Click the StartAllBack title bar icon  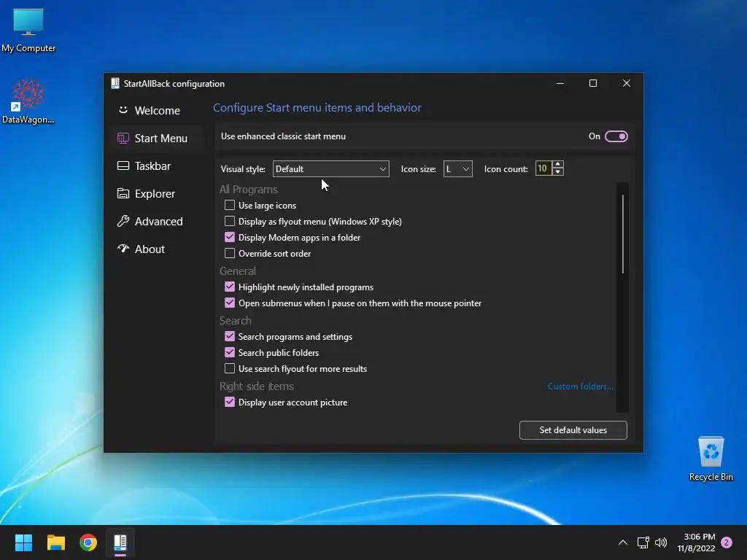coord(115,83)
